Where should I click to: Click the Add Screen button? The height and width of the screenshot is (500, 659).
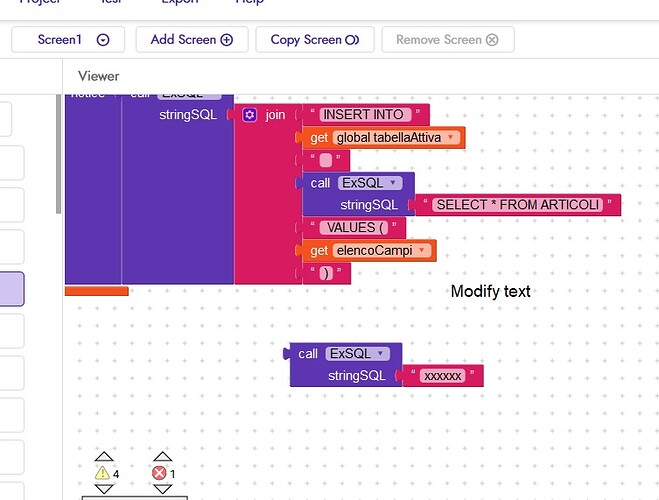coord(192,40)
